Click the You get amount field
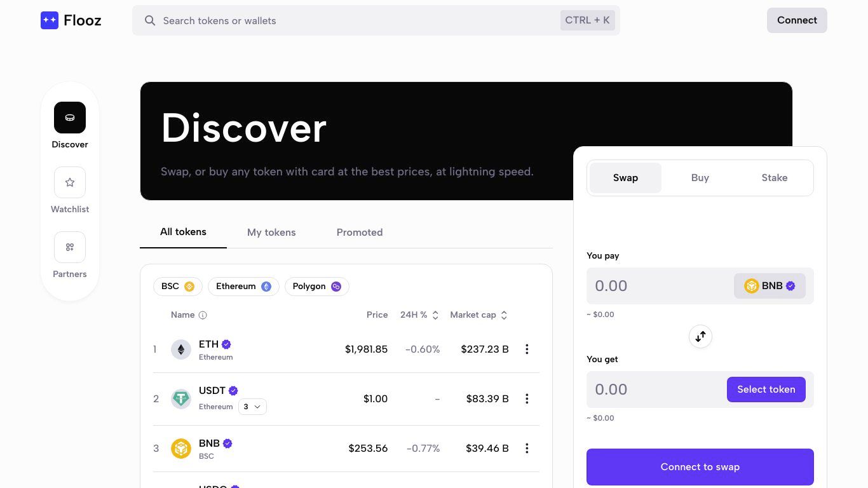 tap(658, 390)
